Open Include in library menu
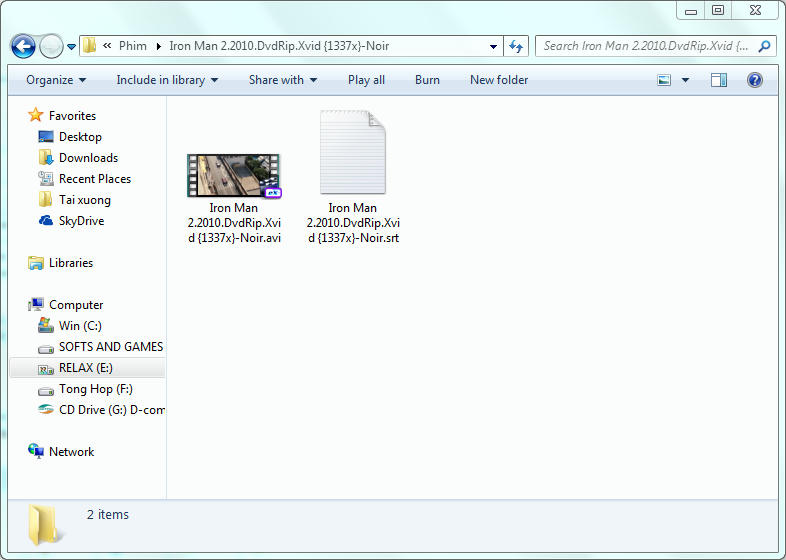This screenshot has height=560, width=786. (167, 80)
